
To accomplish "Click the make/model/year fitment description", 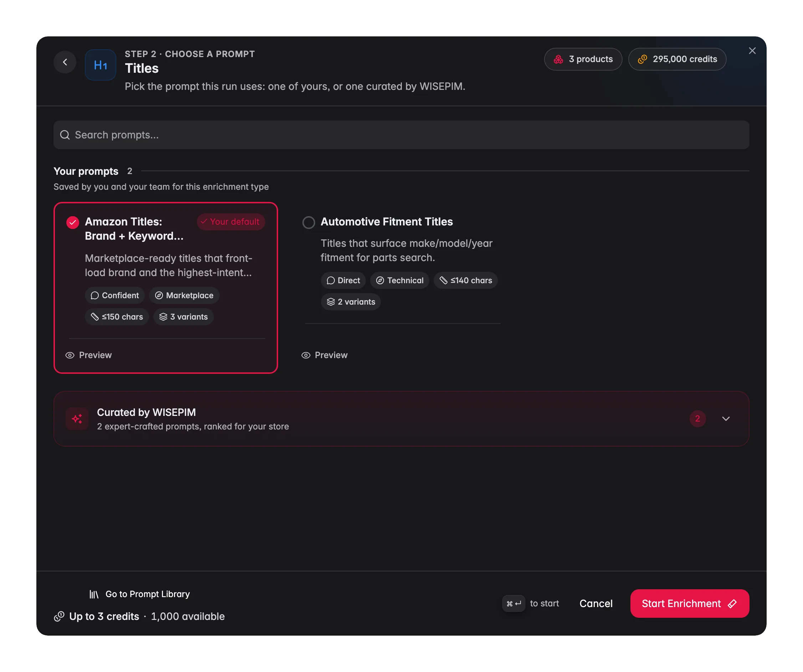I will pyautogui.click(x=406, y=250).
